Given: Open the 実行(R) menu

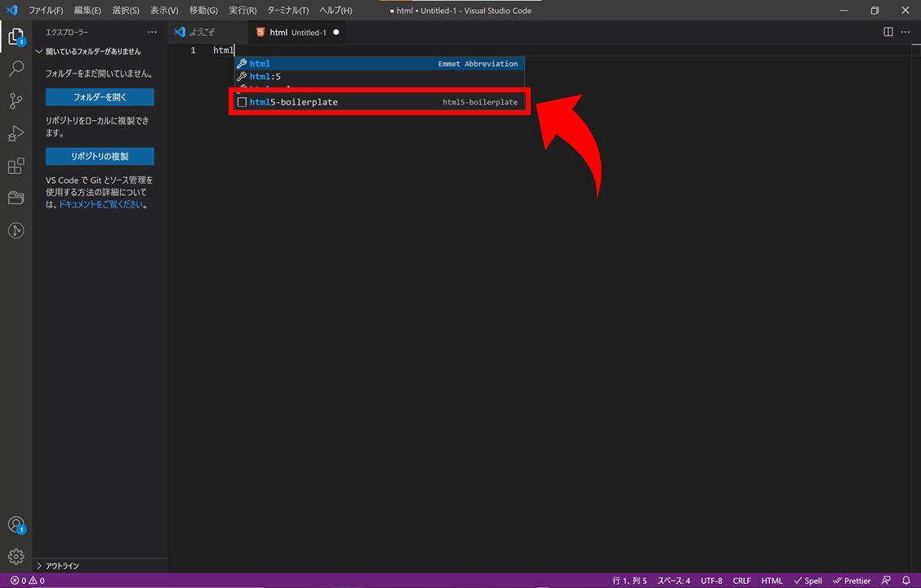Looking at the screenshot, I should coord(242,11).
